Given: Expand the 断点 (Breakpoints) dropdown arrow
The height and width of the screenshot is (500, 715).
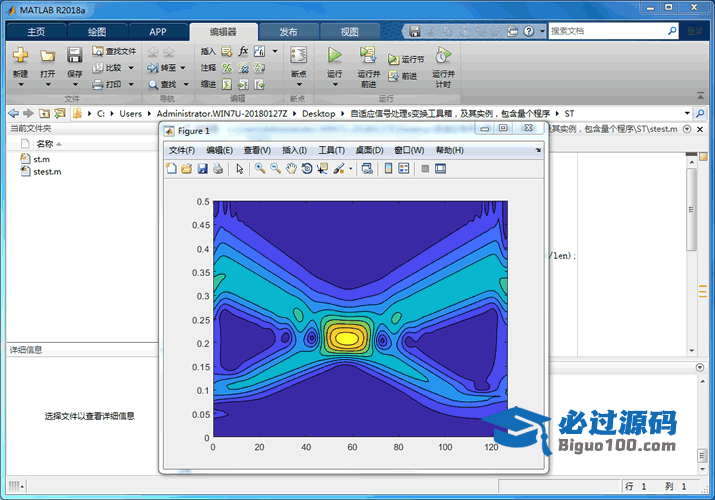Looking at the screenshot, I should click(x=299, y=85).
